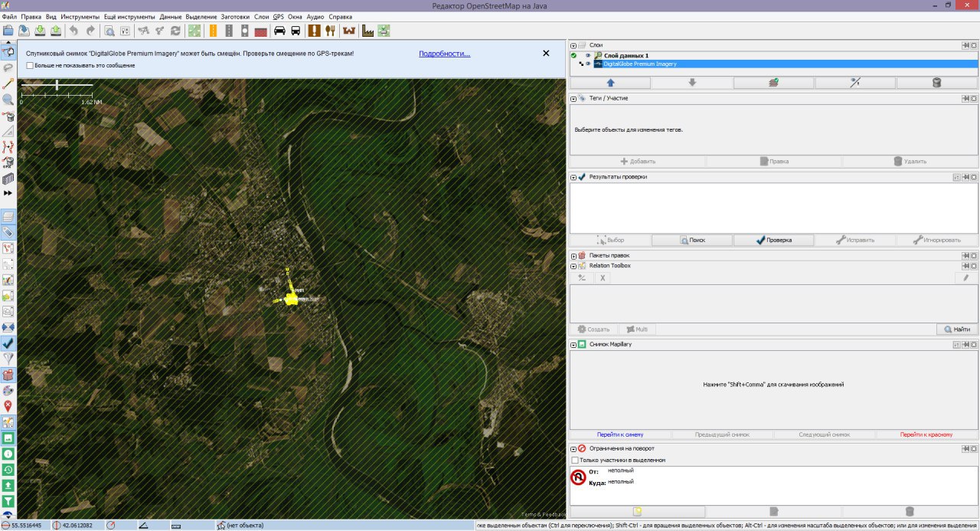Open the validation panel preferences small icon
Screen dimensions: 980x531
coord(956,177)
